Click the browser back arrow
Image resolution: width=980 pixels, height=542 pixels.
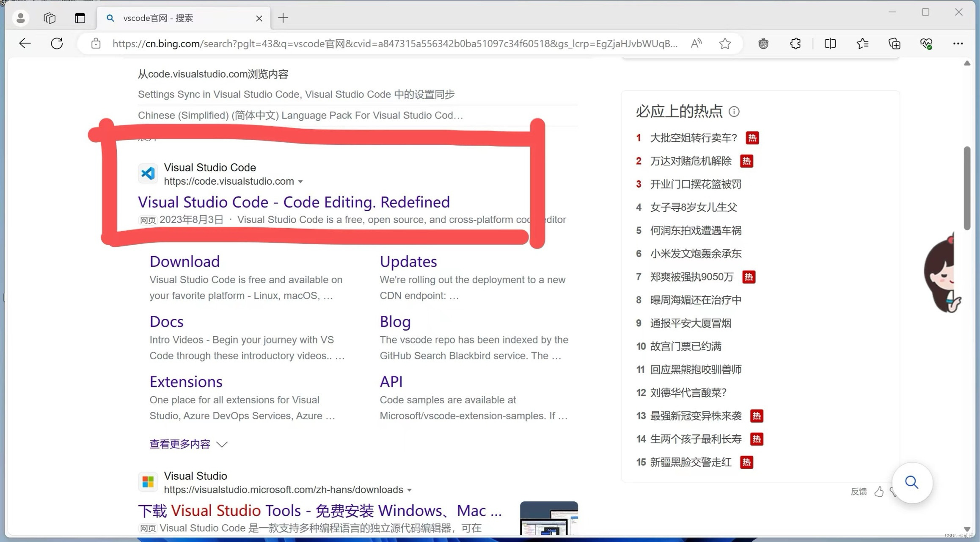[x=25, y=43]
